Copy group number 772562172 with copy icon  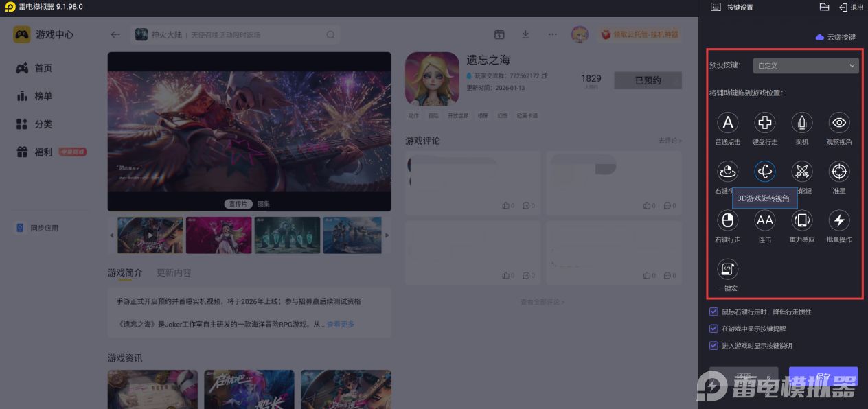point(545,75)
